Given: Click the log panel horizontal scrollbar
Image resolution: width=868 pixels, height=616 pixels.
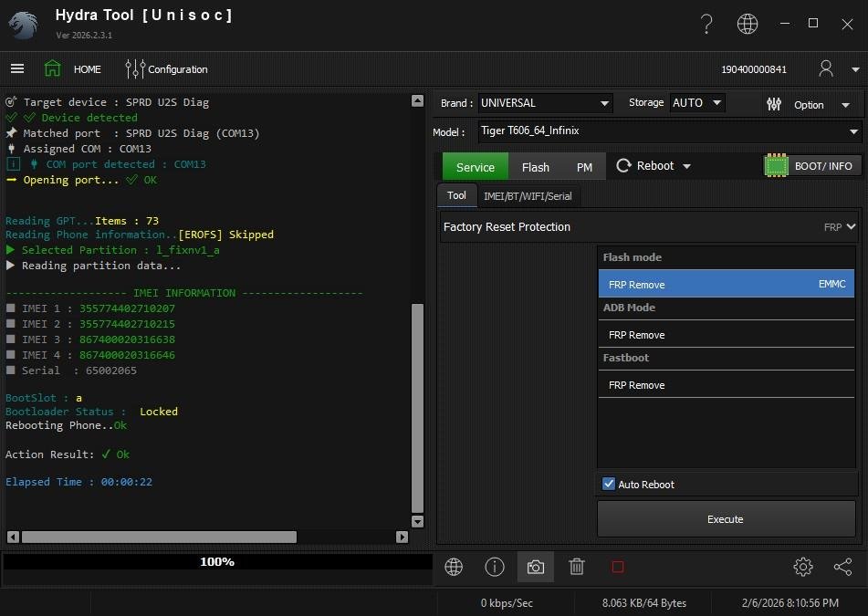Looking at the screenshot, I should point(160,537).
